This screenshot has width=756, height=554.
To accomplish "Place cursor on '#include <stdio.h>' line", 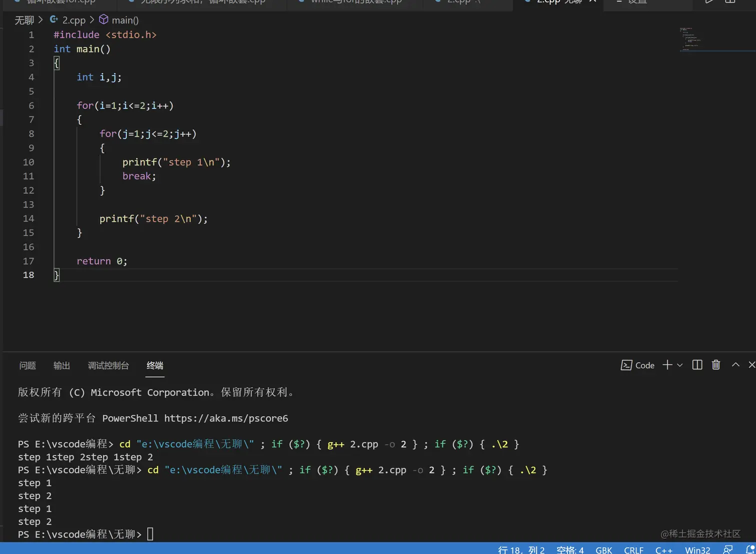I will click(x=105, y=35).
